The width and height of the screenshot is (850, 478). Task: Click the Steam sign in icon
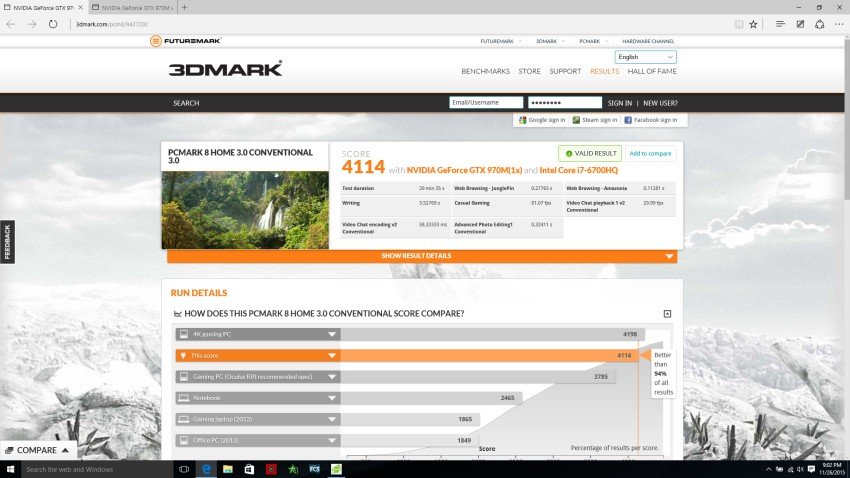pos(577,120)
